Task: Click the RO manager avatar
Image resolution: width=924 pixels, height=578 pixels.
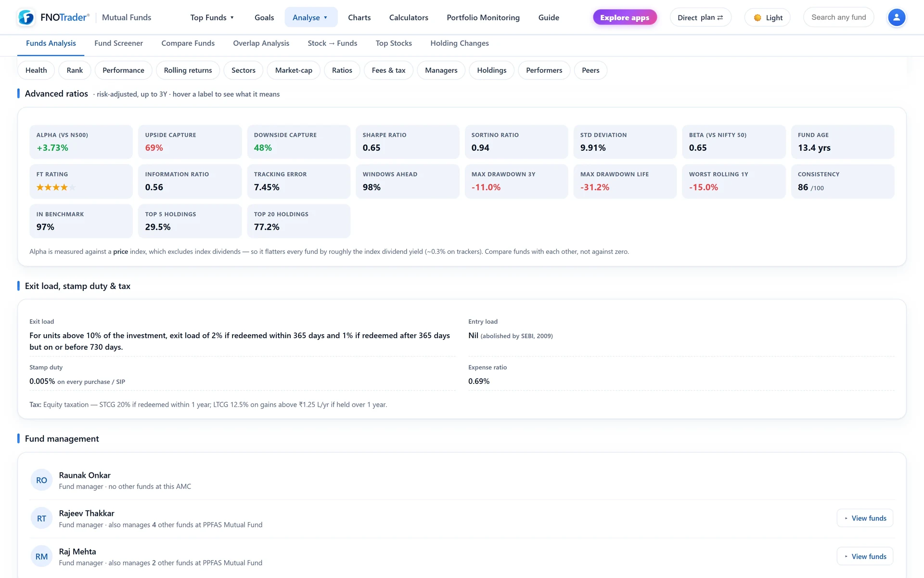Action: point(41,480)
